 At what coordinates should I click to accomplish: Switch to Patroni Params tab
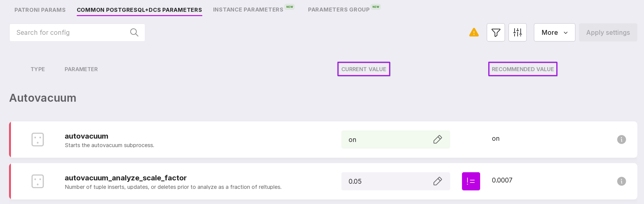coord(40,10)
